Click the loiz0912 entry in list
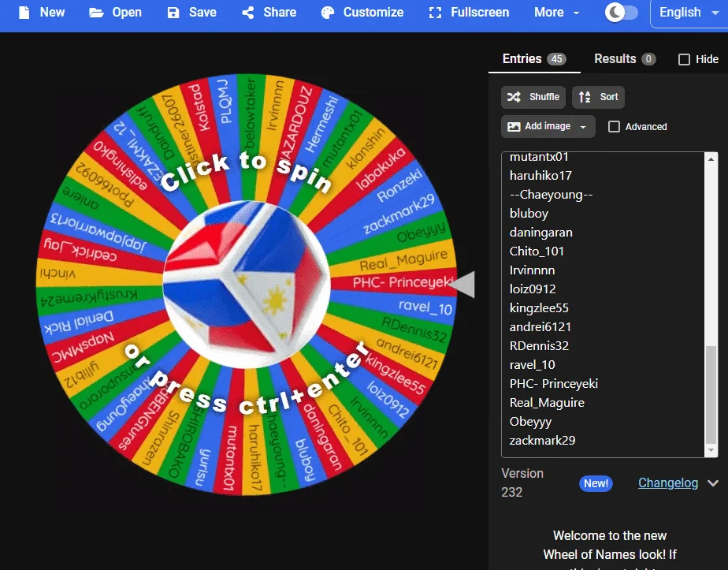Viewport: 728px width, 570px height. pos(533,289)
